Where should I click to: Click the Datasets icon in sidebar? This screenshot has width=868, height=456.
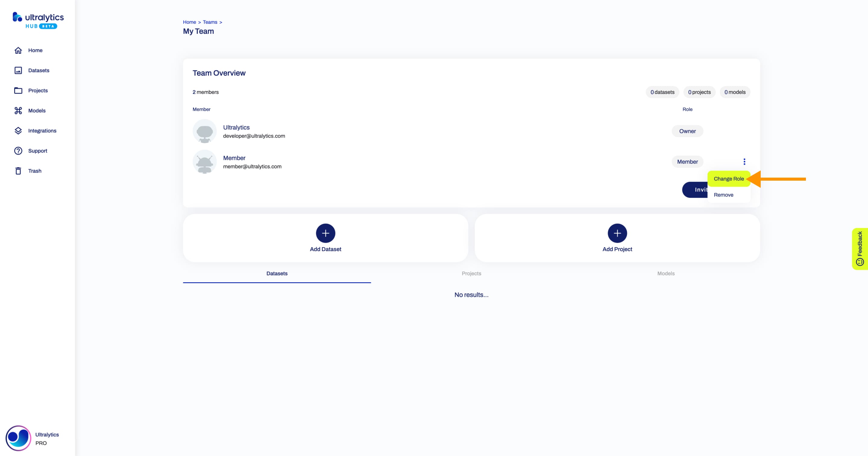(x=18, y=70)
